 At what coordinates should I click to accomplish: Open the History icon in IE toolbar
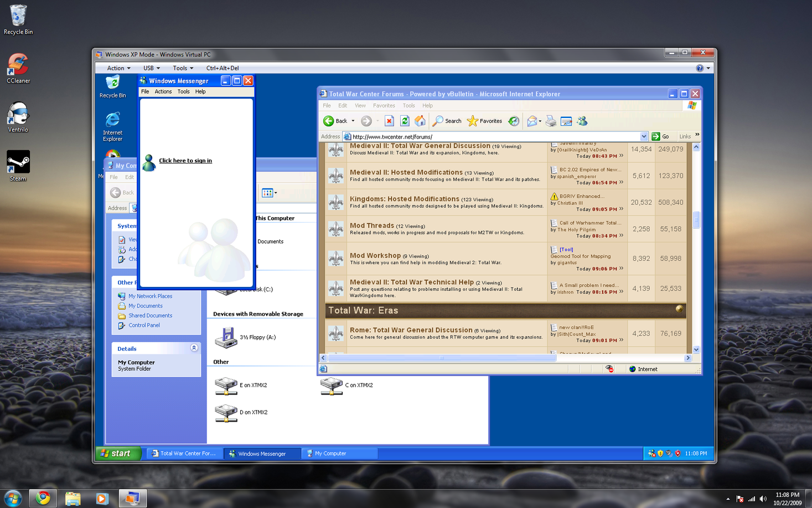pos(514,121)
